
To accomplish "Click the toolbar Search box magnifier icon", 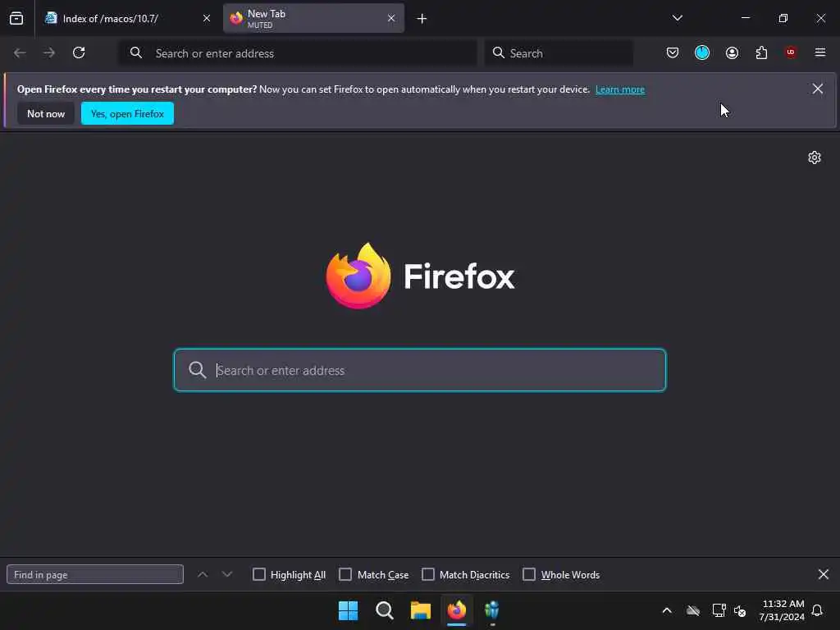I will point(498,52).
